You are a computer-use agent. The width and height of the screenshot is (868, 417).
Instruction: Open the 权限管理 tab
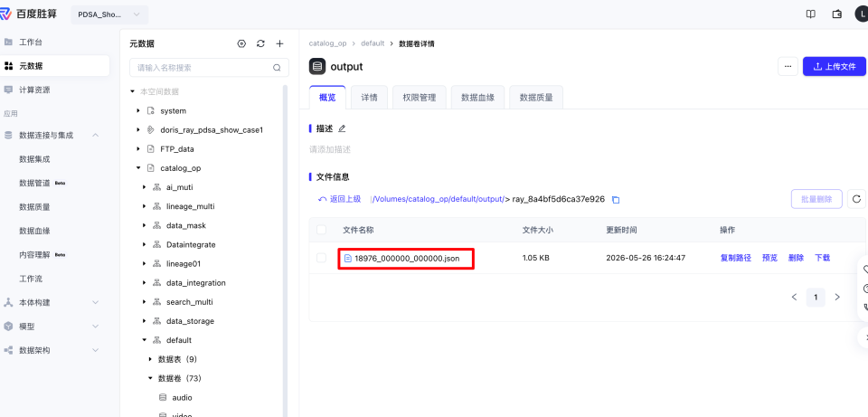point(419,98)
